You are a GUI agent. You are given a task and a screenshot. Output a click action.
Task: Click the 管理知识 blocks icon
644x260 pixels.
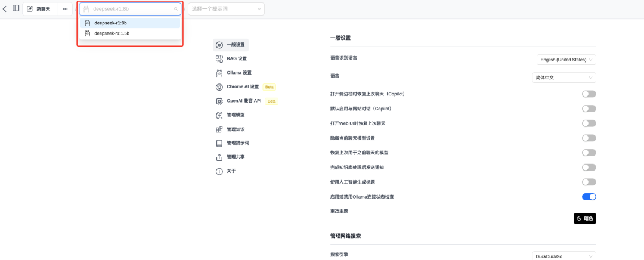tap(219, 129)
